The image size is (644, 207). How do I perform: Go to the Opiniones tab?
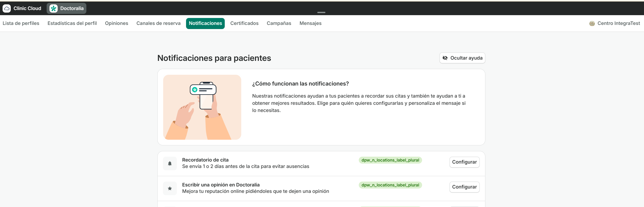point(117,23)
